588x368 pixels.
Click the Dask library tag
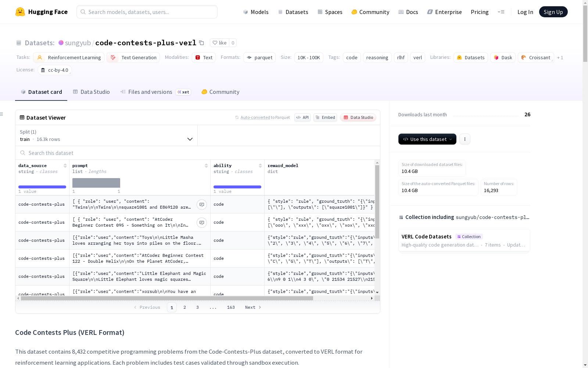point(503,57)
